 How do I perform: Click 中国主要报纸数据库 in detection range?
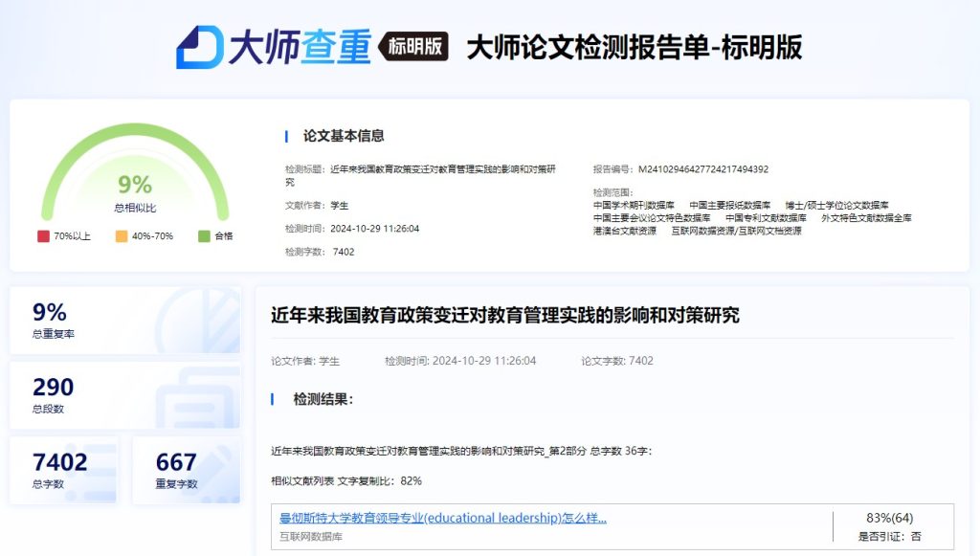730,206
